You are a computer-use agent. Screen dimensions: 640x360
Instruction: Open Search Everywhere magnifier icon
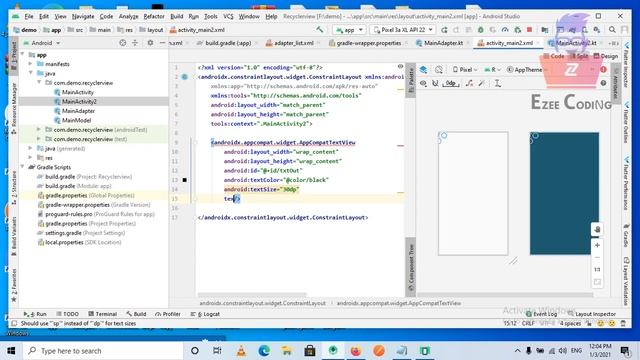(x=612, y=30)
